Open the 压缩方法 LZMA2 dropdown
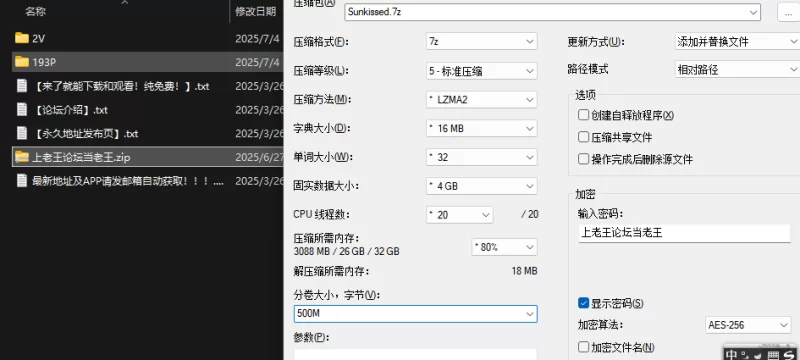 point(482,99)
